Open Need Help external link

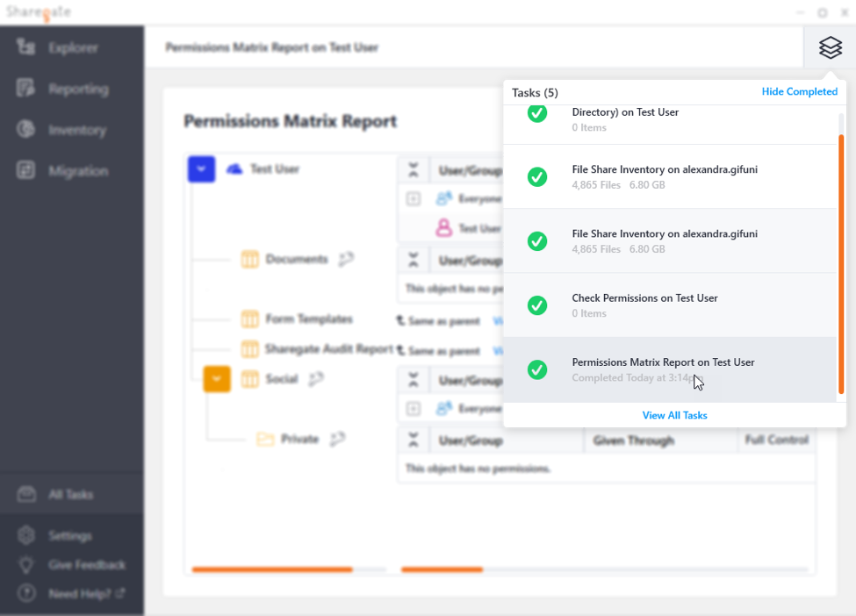tap(87, 594)
